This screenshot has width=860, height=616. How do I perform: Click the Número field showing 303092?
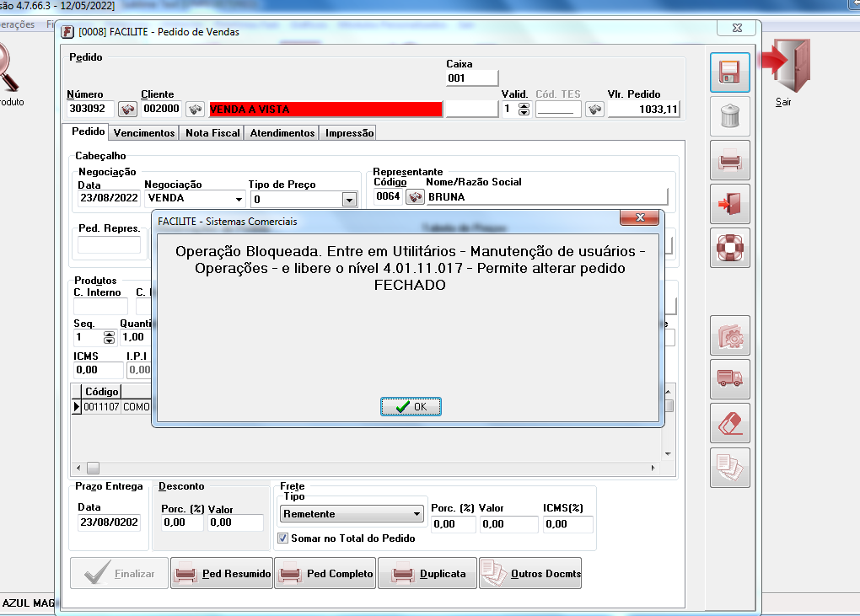coord(90,109)
